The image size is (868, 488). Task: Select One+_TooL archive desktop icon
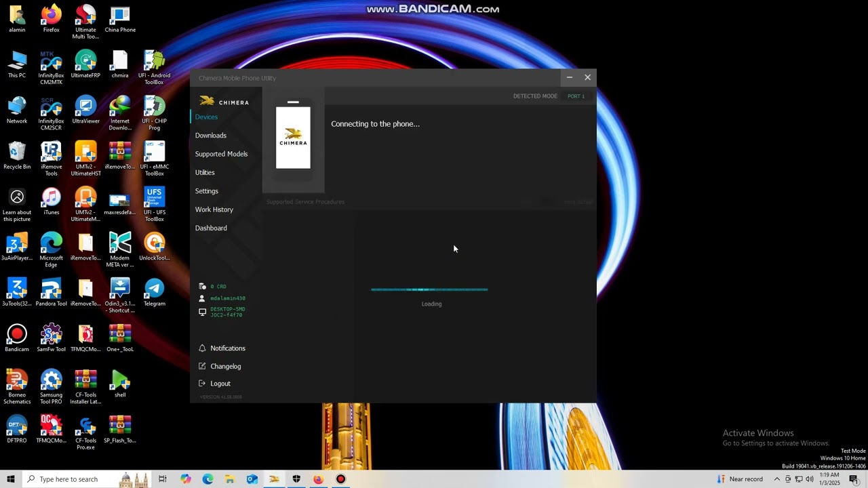pos(120,338)
